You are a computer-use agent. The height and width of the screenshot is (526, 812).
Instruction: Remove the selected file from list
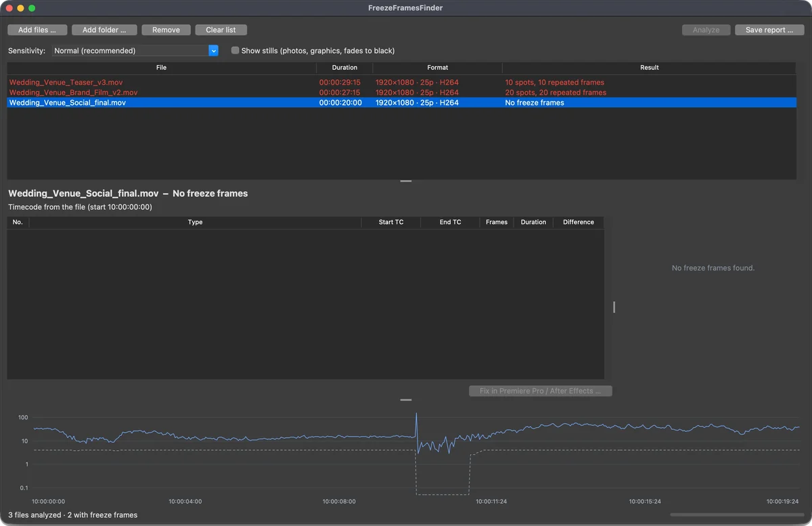point(166,30)
